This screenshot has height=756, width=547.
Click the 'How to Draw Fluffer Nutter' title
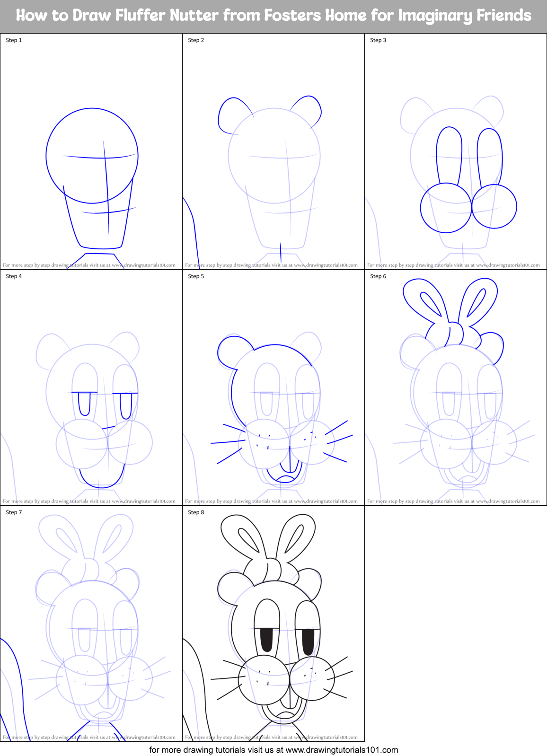coord(273,16)
